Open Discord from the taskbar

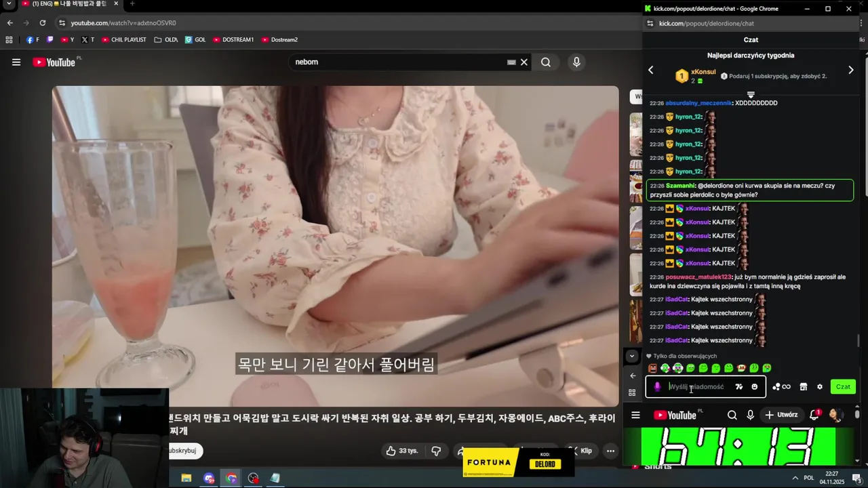(x=209, y=478)
